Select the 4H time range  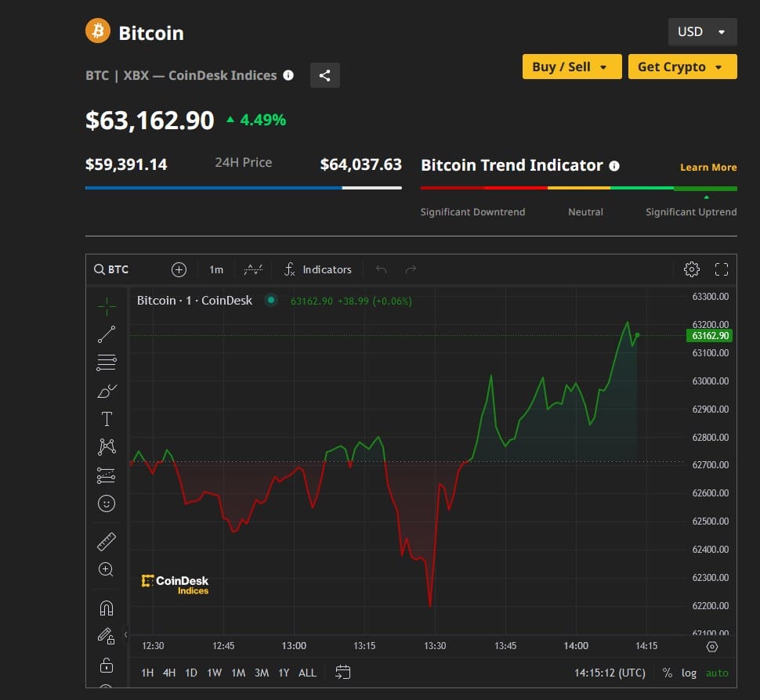tap(169, 673)
